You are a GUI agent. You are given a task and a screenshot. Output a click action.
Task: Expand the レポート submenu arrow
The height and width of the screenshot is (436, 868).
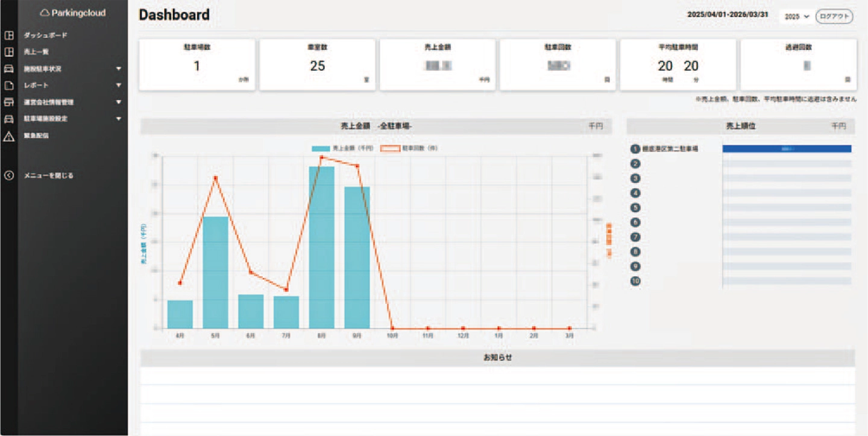[119, 86]
